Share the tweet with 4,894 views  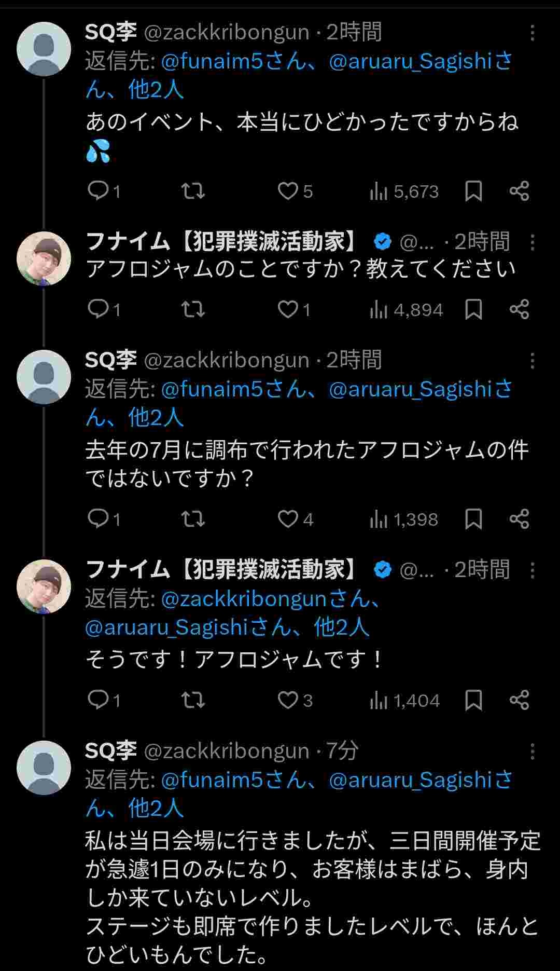coord(519,309)
